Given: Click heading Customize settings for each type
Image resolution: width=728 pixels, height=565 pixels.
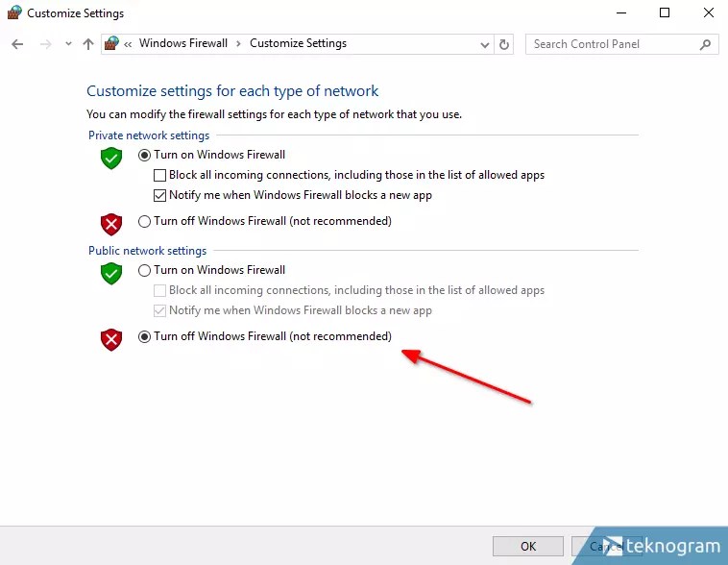Looking at the screenshot, I should pyautogui.click(x=232, y=91).
